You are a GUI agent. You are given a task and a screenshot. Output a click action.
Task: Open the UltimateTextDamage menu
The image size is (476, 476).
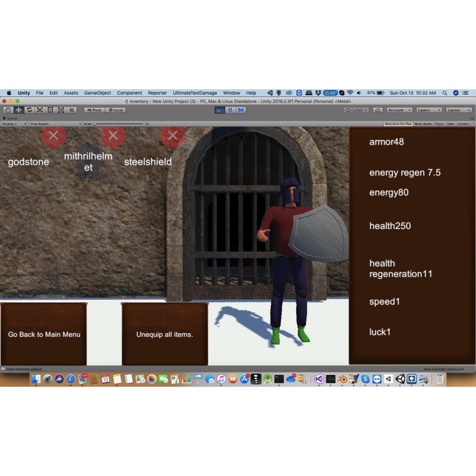195,93
